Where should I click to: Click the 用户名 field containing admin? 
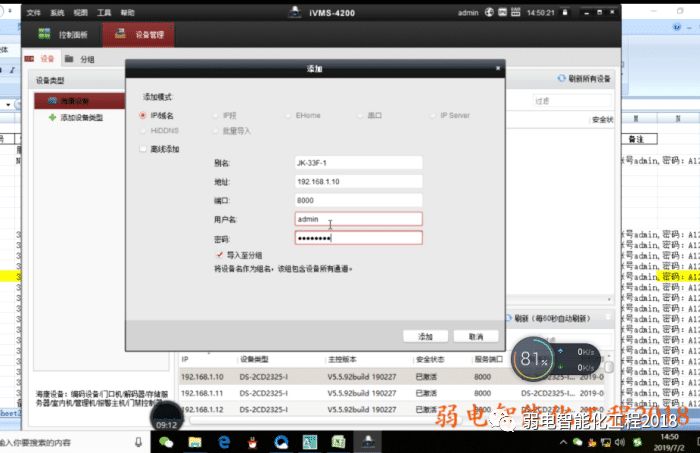(358, 219)
